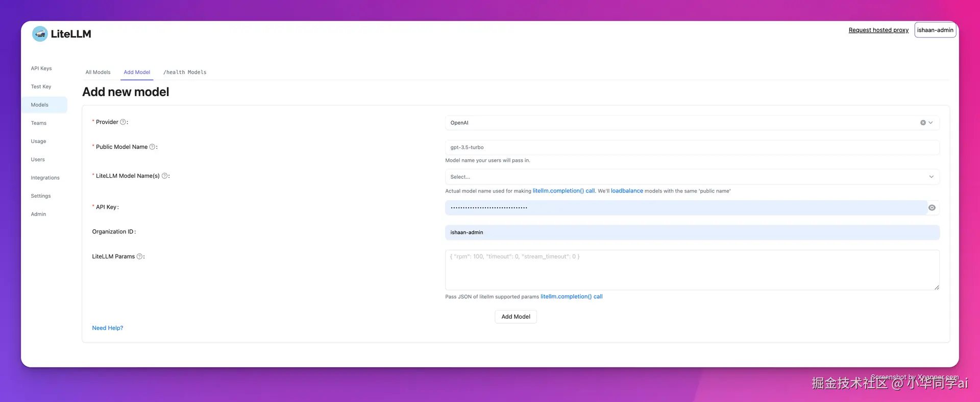Open the LiteLLM Params help icon
This screenshot has height=402, width=980.
click(x=139, y=256)
